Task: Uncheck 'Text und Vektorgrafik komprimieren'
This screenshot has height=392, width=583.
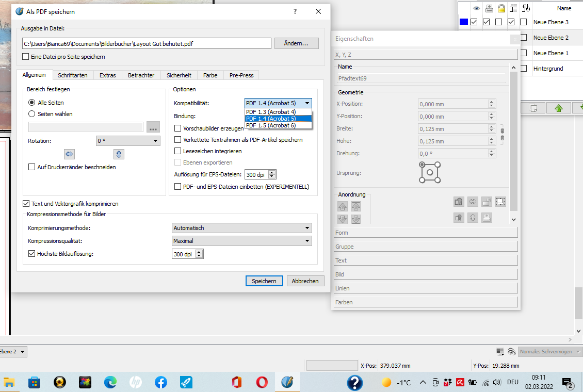Action: tap(26, 204)
